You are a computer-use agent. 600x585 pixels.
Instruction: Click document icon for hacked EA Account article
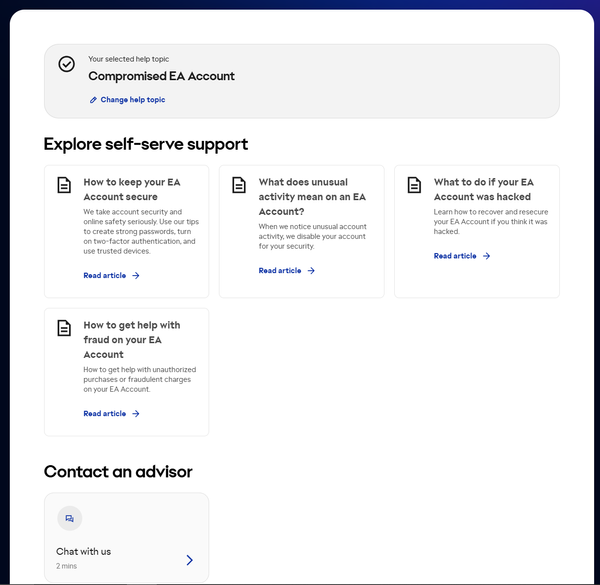(x=414, y=185)
